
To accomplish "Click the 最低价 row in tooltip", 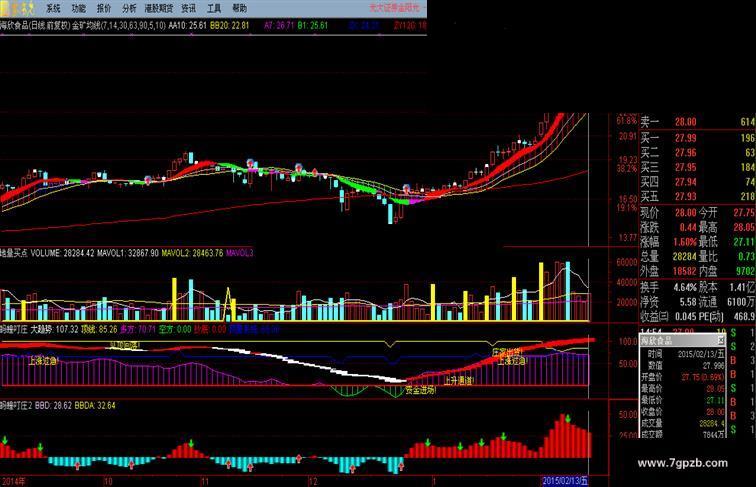I will pyautogui.click(x=682, y=400).
